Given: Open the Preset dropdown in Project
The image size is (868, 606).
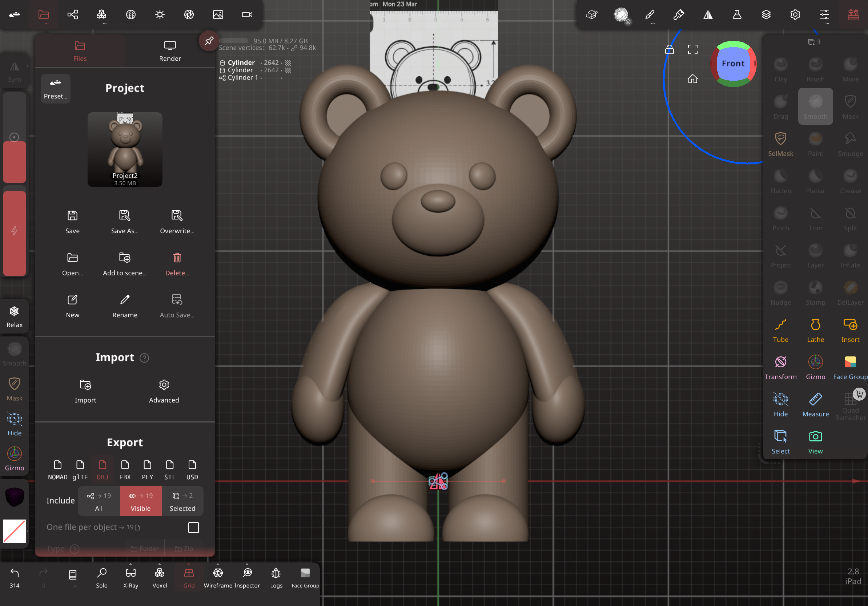Looking at the screenshot, I should (x=56, y=88).
